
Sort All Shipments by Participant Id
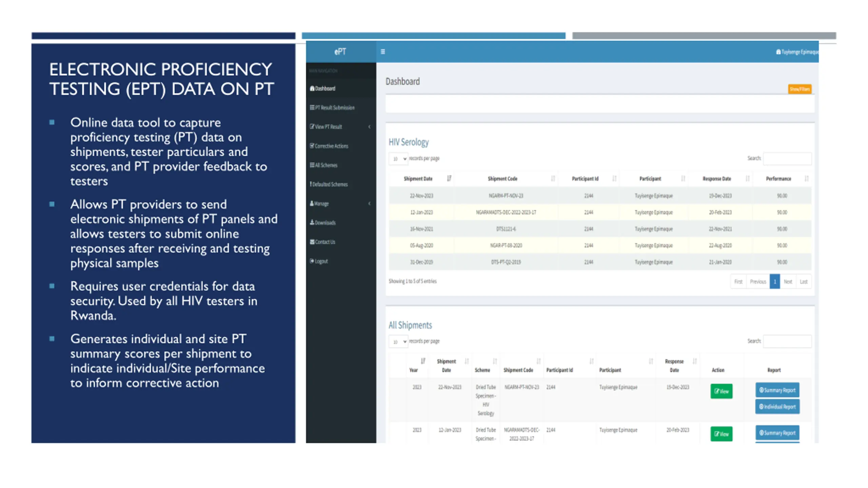pos(570,366)
